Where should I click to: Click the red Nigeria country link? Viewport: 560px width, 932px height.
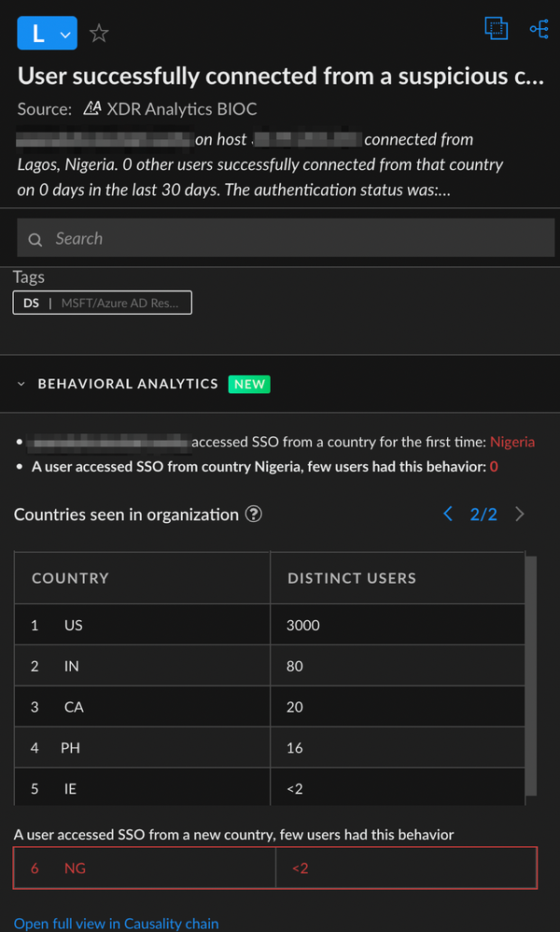pyautogui.click(x=512, y=442)
